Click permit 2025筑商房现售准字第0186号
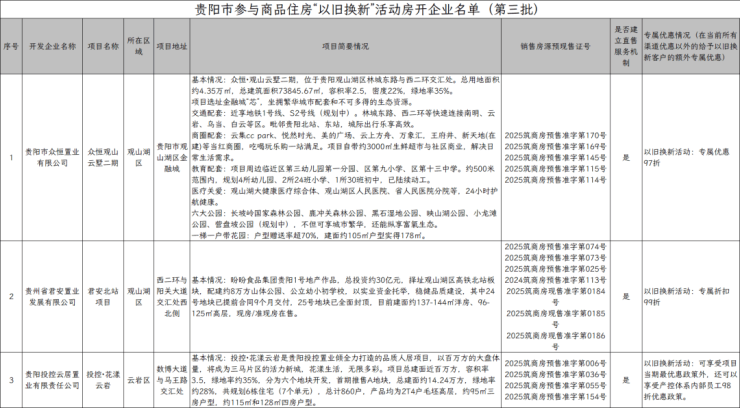Screen dimensions: 740x408 tap(555, 341)
